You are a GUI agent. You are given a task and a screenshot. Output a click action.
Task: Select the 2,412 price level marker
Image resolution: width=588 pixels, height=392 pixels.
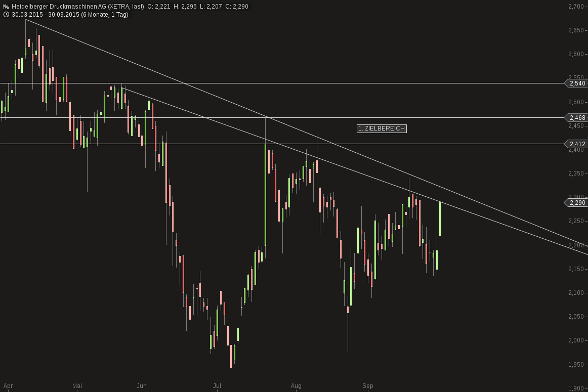[x=576, y=144]
